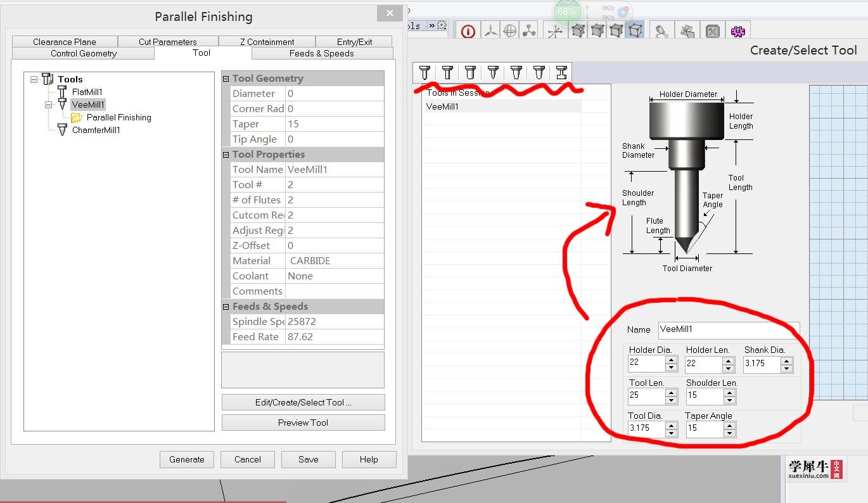The height and width of the screenshot is (503, 868).
Task: Cancel the Parallel Finishing dialog
Action: point(248,459)
